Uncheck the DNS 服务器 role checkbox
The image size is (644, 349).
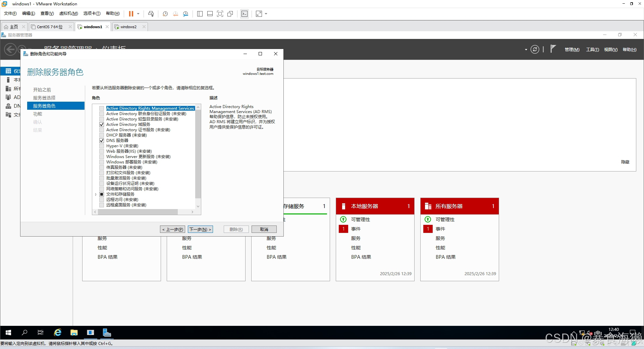(x=102, y=141)
